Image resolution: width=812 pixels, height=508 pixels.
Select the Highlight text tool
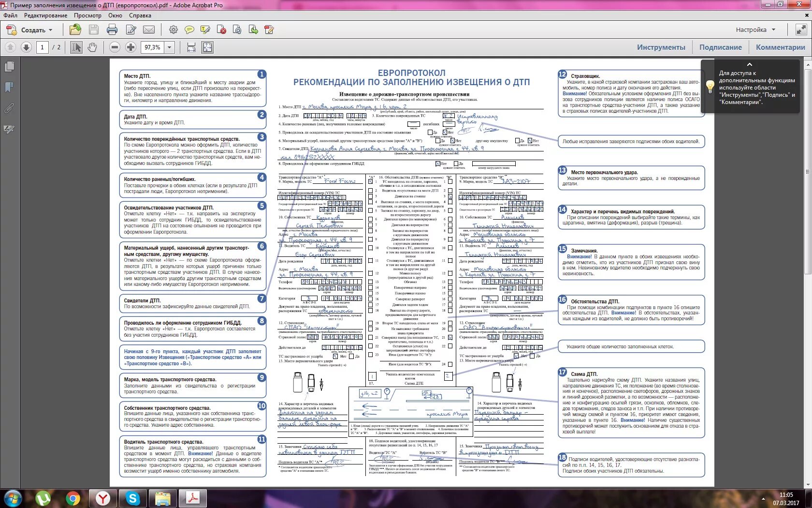coord(205,30)
